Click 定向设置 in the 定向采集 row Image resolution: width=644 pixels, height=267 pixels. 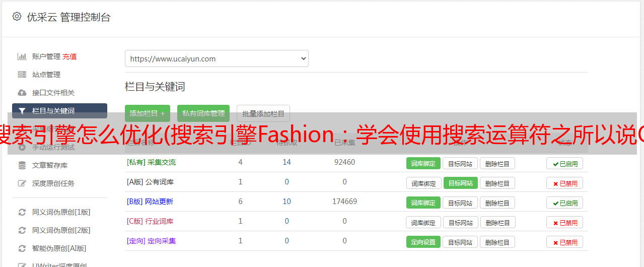tap(423, 242)
